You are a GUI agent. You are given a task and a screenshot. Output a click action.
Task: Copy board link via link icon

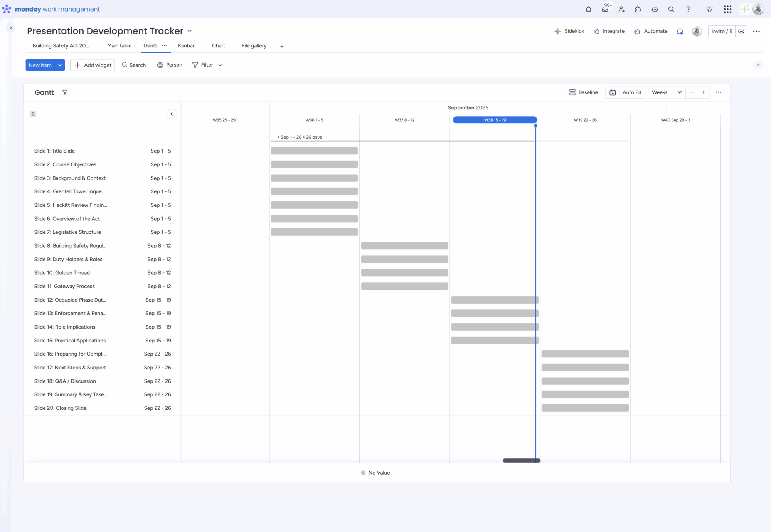(741, 32)
